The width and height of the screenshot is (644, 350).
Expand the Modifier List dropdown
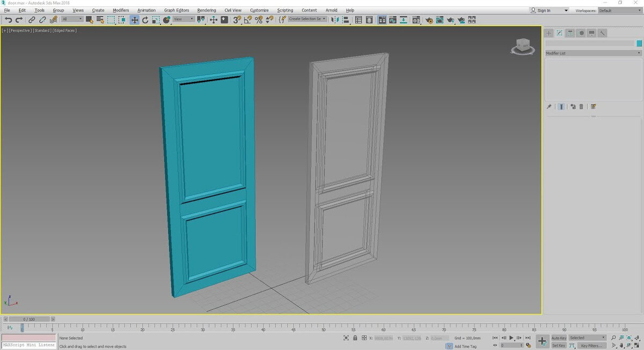click(593, 53)
